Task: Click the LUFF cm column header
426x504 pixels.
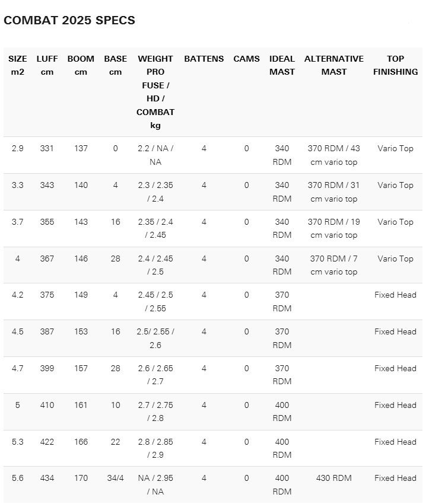Action: [47, 65]
